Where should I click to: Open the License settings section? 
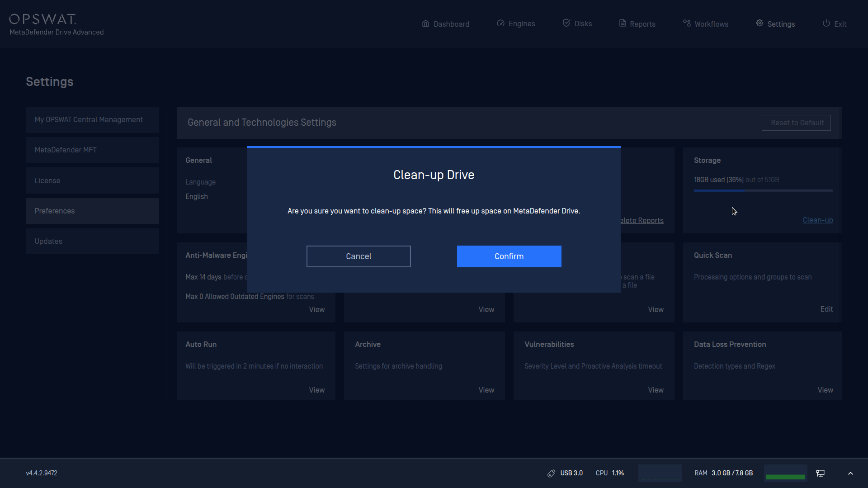click(x=92, y=180)
